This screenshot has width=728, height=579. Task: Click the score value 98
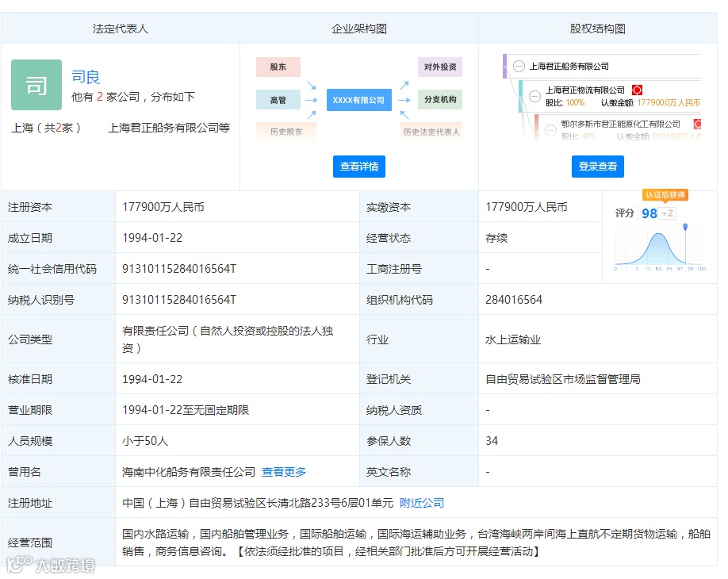649,213
